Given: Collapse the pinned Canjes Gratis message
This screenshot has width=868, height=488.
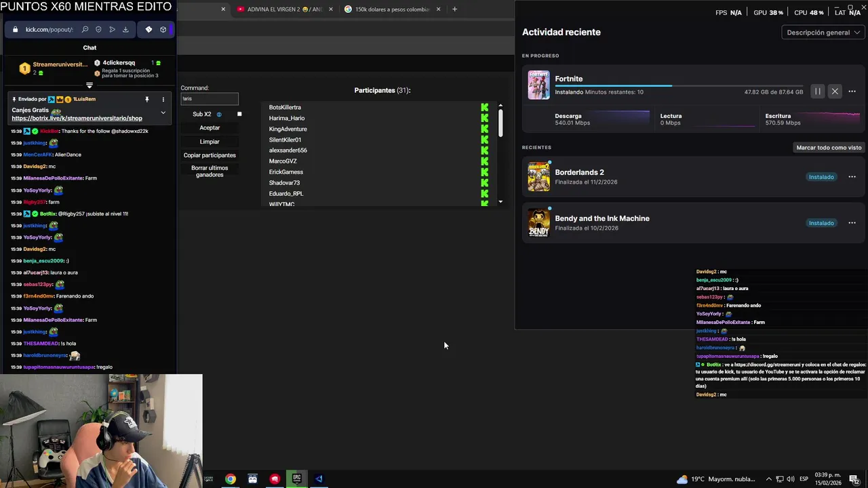Looking at the screenshot, I should [163, 113].
